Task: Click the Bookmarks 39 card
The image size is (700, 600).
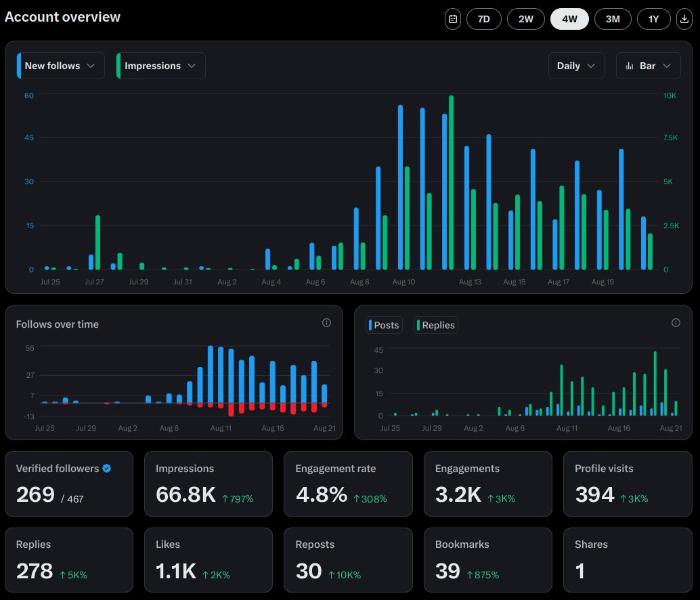Action: point(488,560)
